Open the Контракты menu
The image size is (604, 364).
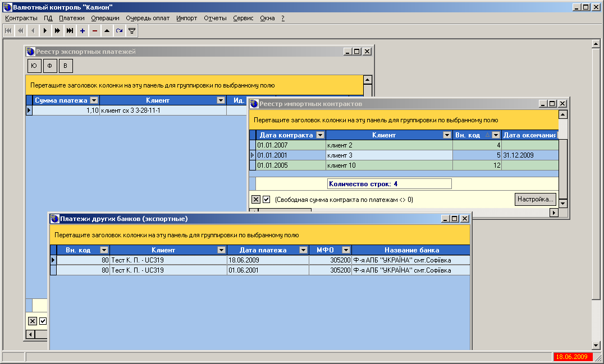tap(21, 18)
